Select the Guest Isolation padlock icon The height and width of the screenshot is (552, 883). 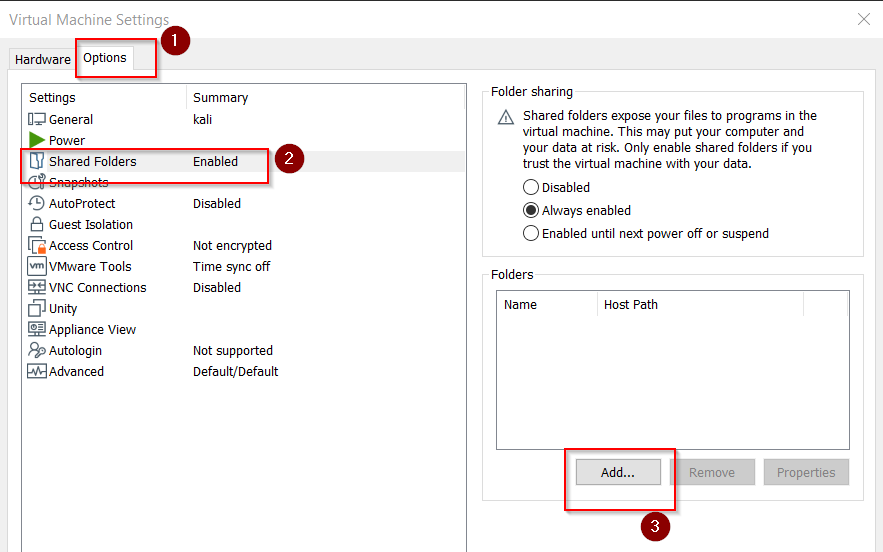click(x=37, y=224)
